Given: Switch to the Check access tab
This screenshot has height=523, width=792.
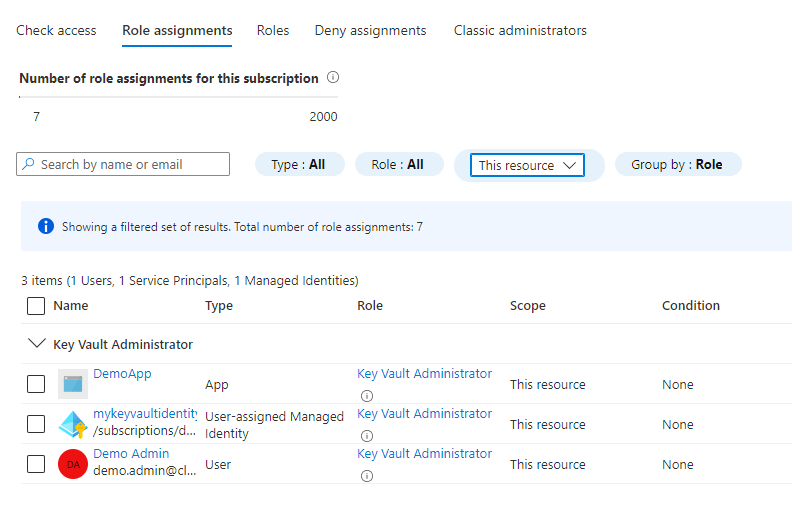Looking at the screenshot, I should (x=56, y=31).
